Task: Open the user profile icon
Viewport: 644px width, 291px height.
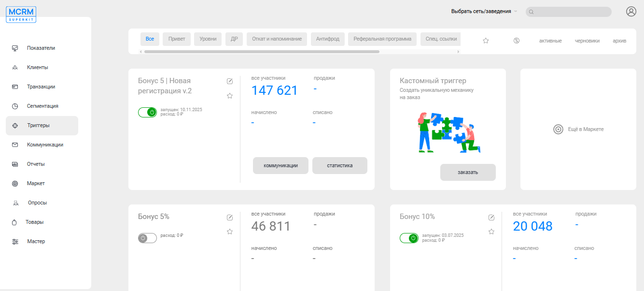Action: tap(631, 12)
